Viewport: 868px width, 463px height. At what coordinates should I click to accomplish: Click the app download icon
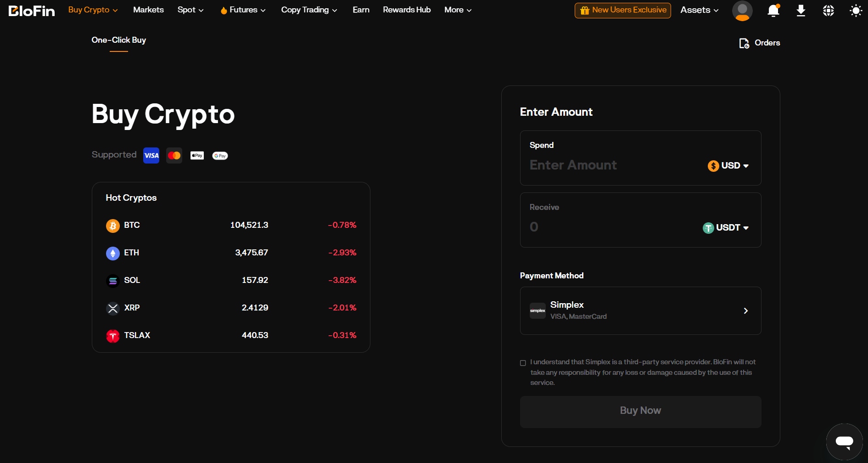point(801,11)
